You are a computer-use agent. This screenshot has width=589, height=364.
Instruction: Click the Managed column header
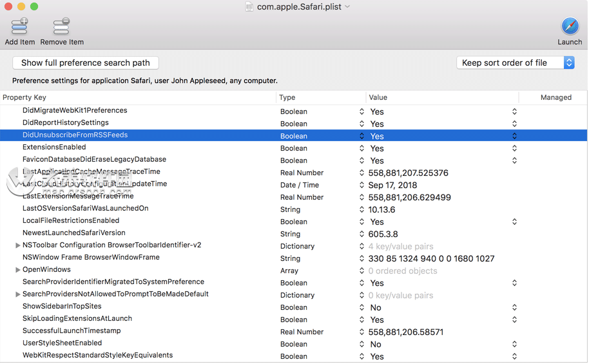(x=555, y=97)
